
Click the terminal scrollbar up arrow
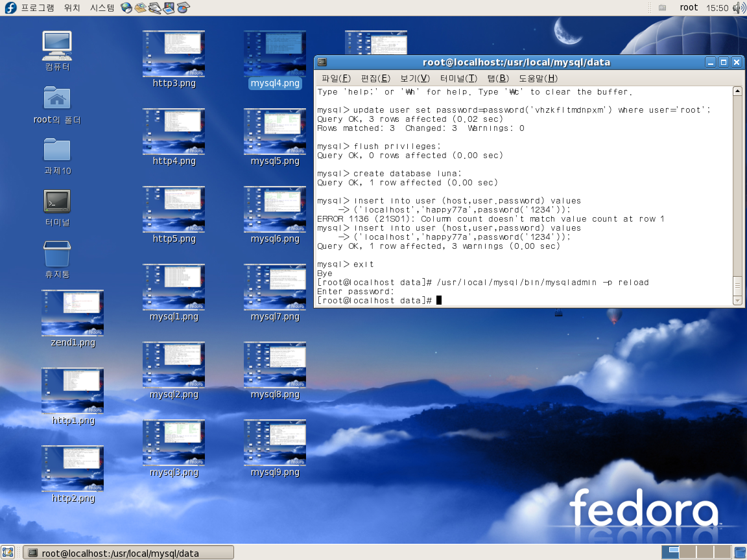(x=737, y=91)
